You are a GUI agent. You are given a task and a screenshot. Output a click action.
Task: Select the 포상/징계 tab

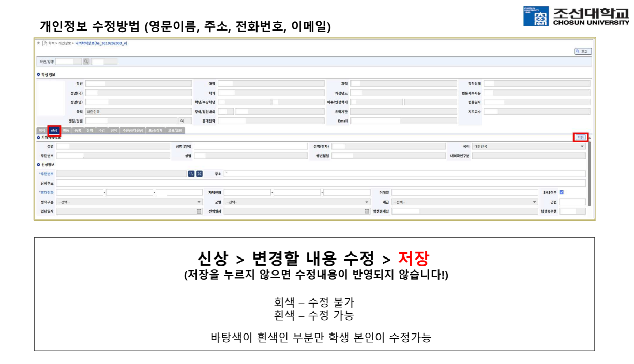tap(155, 130)
